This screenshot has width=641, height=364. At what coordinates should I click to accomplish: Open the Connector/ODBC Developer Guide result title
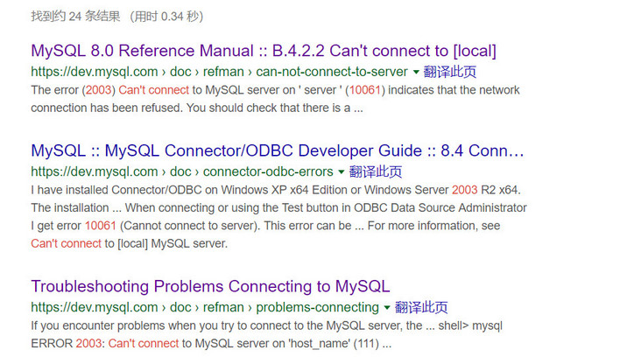(278, 150)
